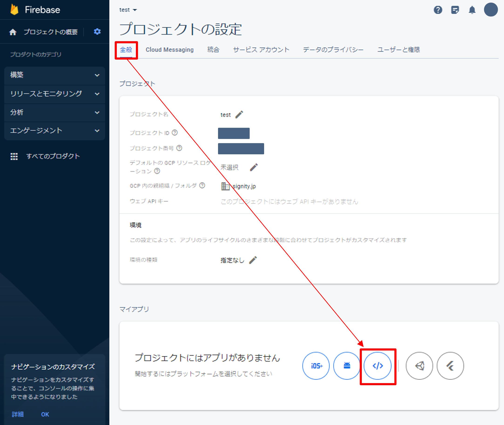Select the 全般 tab

[126, 50]
